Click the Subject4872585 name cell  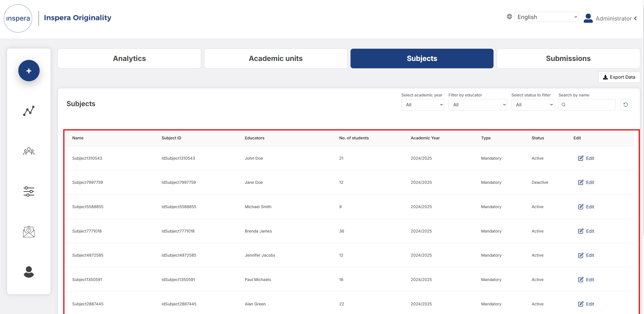tap(88, 255)
